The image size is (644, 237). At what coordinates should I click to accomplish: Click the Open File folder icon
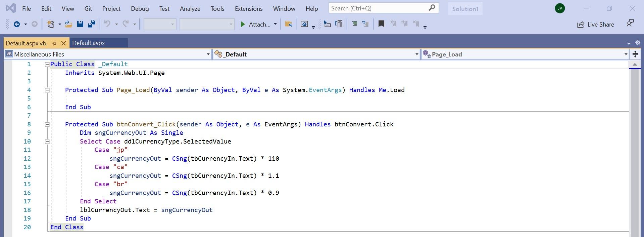68,24
